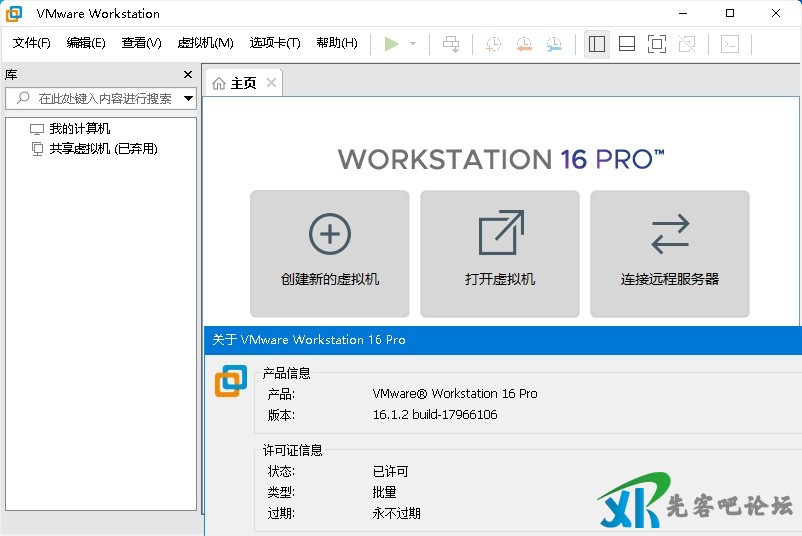
Task: Click the 打开虚拟机 button
Action: click(x=500, y=253)
